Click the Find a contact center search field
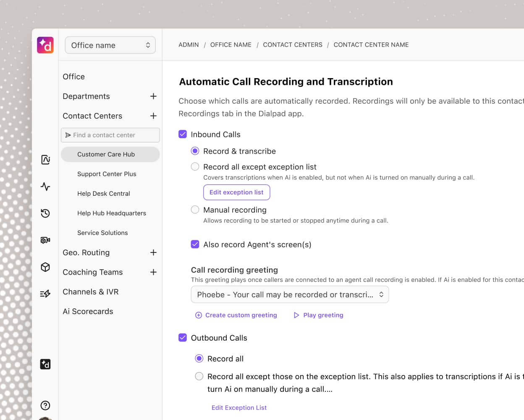 point(110,135)
